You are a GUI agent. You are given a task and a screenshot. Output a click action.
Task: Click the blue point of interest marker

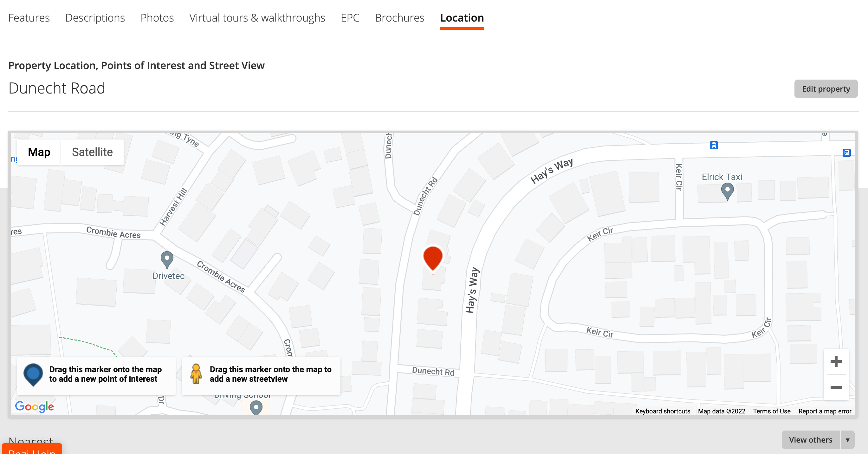33,375
